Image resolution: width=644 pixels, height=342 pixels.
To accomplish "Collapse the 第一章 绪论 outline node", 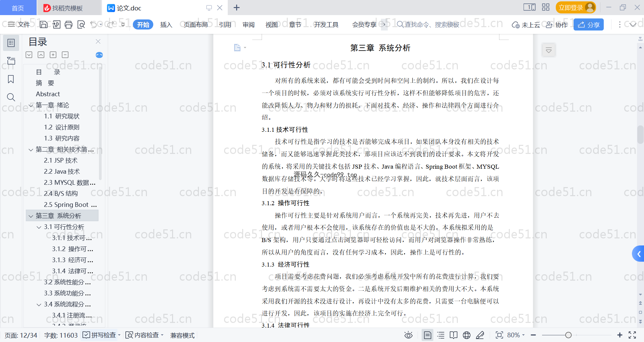I will click(31, 105).
